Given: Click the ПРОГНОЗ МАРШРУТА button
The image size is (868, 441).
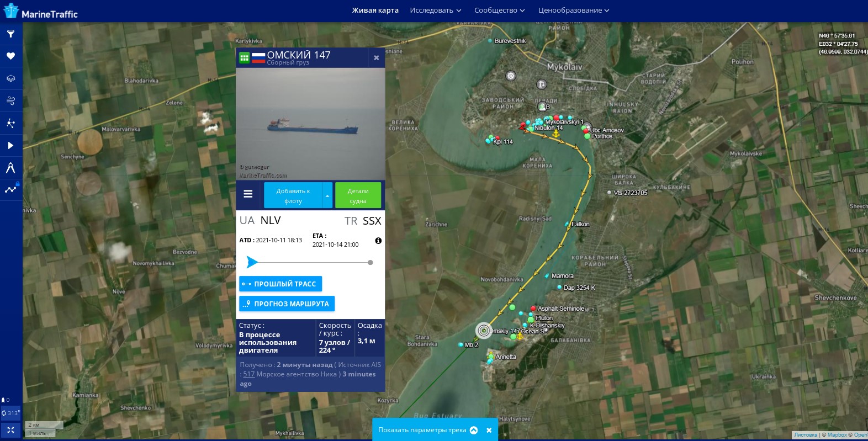Looking at the screenshot, I should (x=287, y=304).
